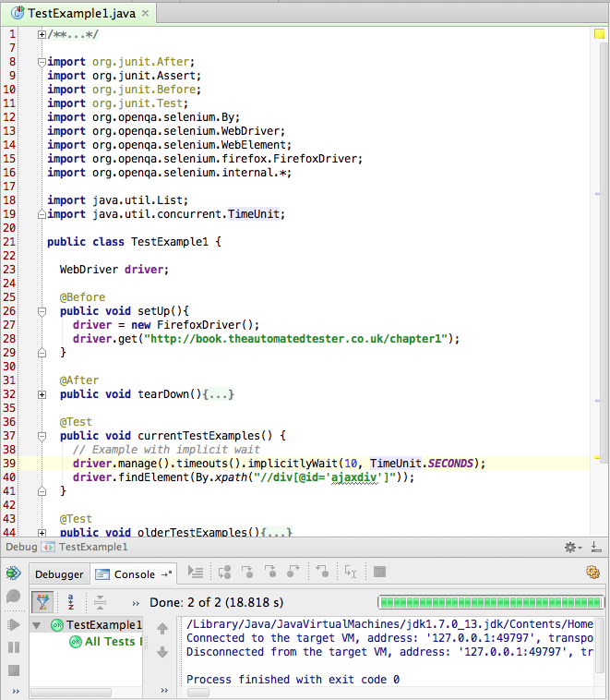Screen dimensions: 610x700
Task: Open debugger settings cog at toolbar right
Action: coord(592,572)
